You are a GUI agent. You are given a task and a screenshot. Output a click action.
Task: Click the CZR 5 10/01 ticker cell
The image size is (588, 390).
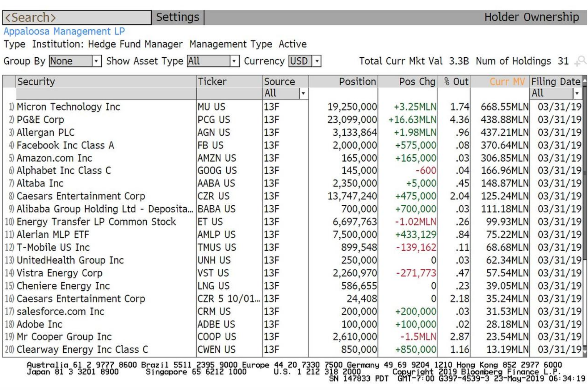(x=228, y=299)
